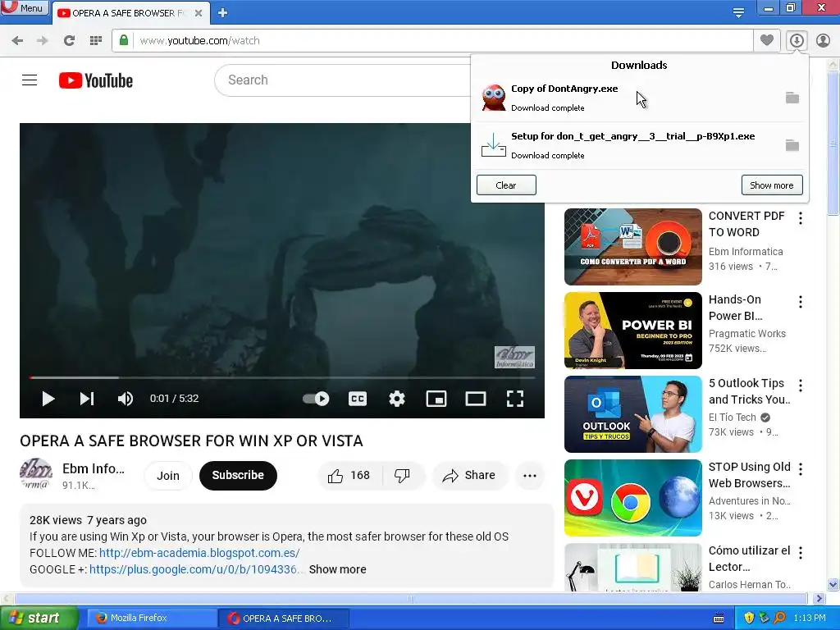Open options for 5 Outlook Tips video
840x630 pixels.
point(801,386)
